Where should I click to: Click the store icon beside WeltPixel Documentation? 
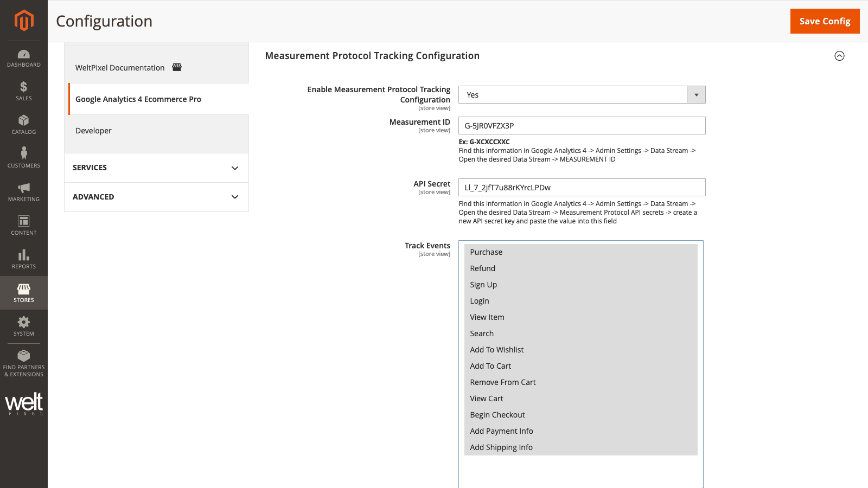(x=177, y=67)
